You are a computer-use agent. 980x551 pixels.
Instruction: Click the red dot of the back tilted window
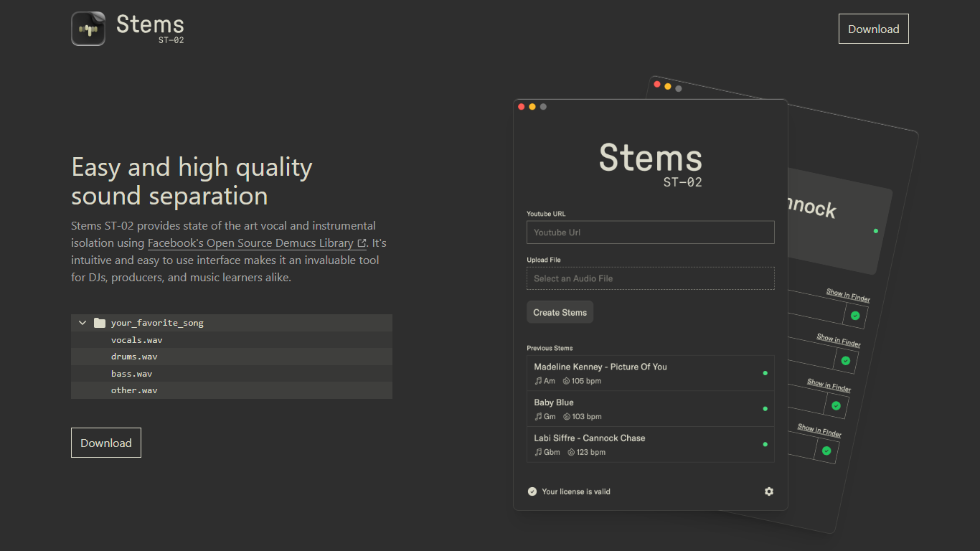[x=657, y=85]
